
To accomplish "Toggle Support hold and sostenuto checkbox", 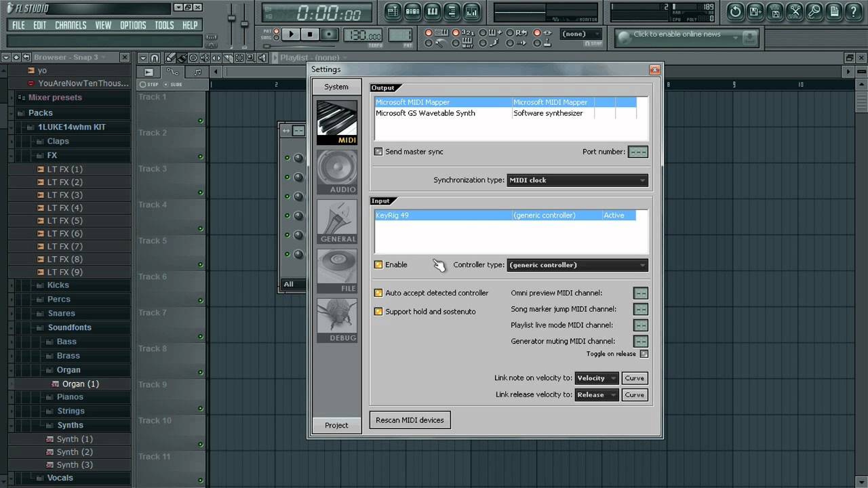I will point(378,312).
